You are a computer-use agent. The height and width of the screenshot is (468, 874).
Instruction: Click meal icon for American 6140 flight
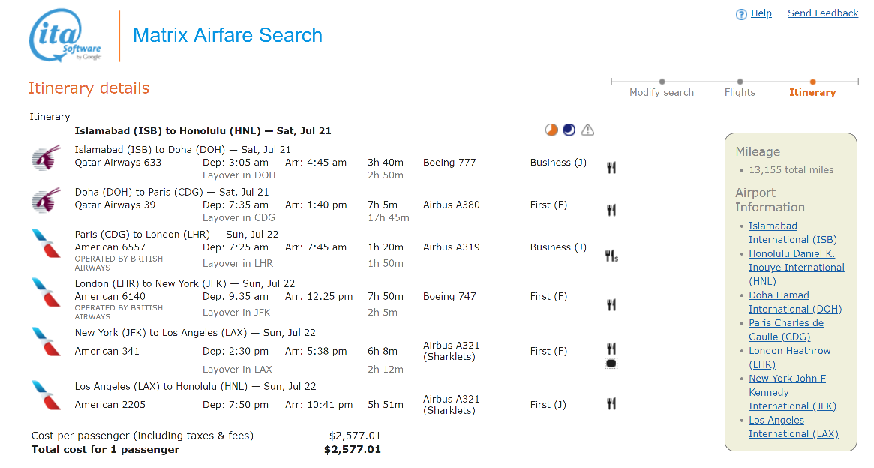click(610, 304)
